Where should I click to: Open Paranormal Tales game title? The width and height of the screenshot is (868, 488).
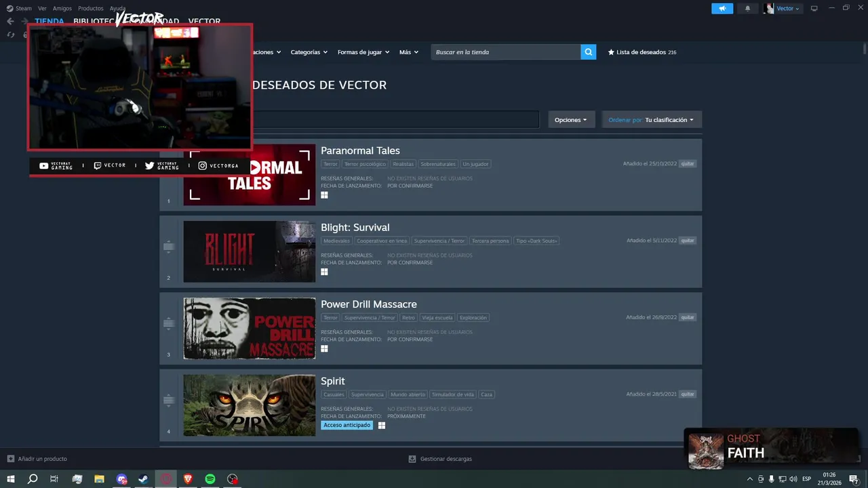tap(360, 150)
